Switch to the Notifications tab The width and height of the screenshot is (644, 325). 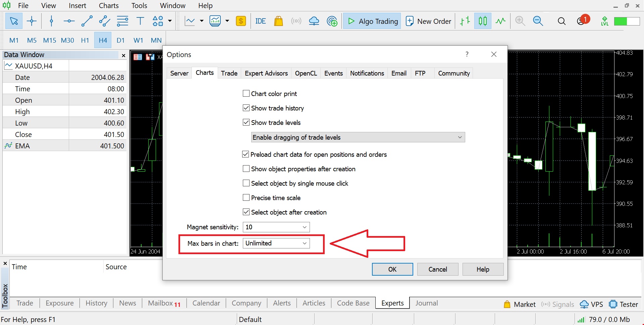[367, 73]
